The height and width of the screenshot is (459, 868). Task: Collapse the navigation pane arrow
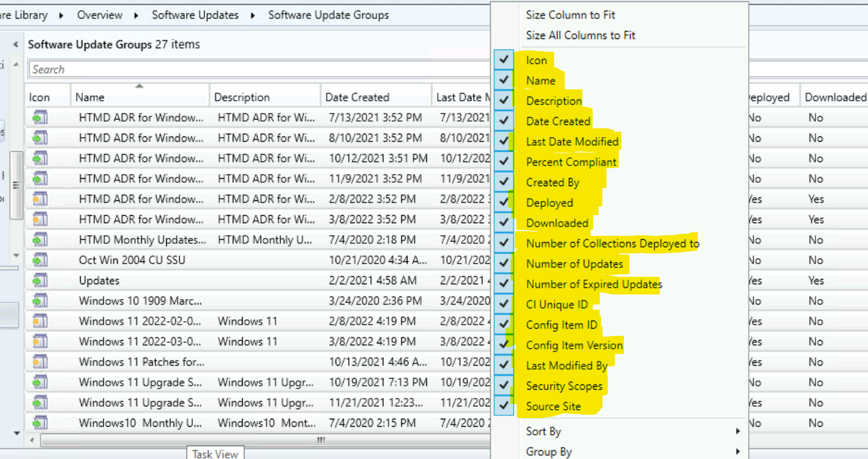click(16, 44)
